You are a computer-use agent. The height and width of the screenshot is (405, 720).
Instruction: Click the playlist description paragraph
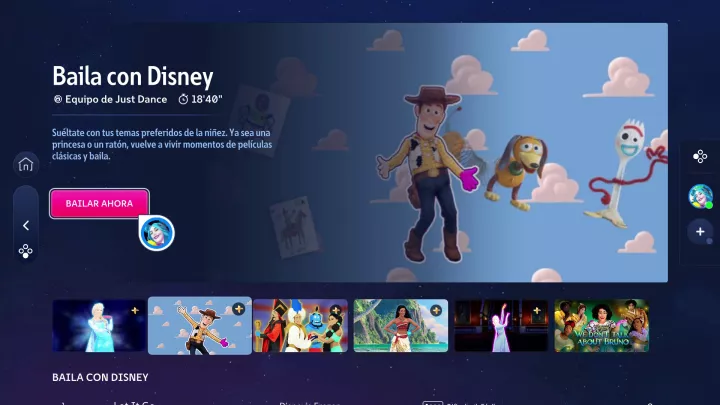(162, 145)
